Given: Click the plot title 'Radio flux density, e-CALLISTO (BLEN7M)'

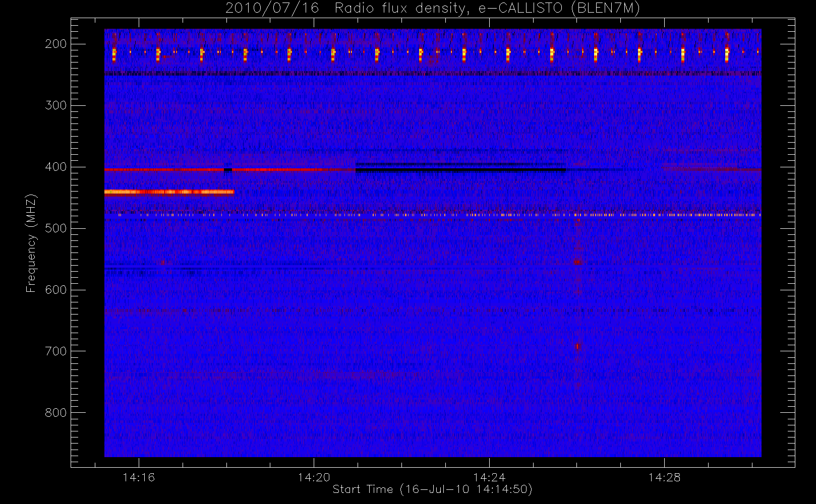Looking at the screenshot, I should (487, 8).
